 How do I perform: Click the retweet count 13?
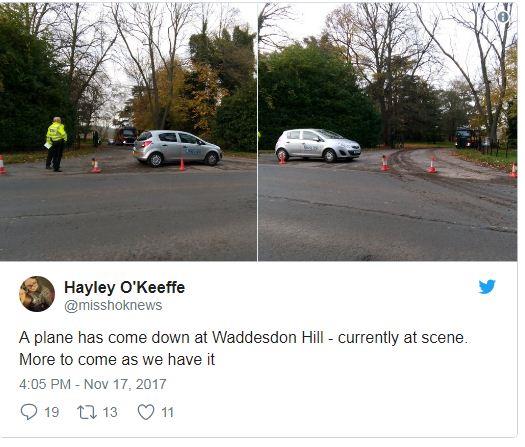point(110,412)
